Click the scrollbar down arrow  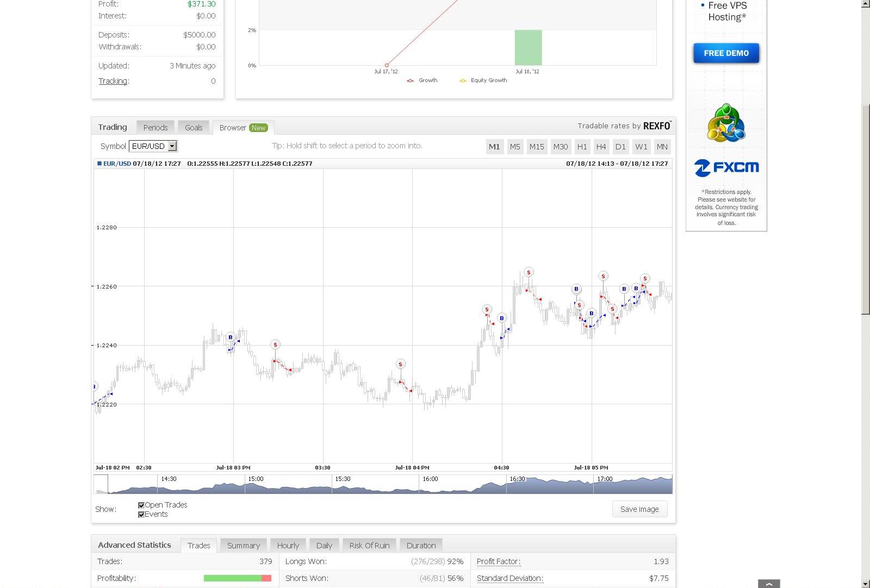[x=866, y=584]
